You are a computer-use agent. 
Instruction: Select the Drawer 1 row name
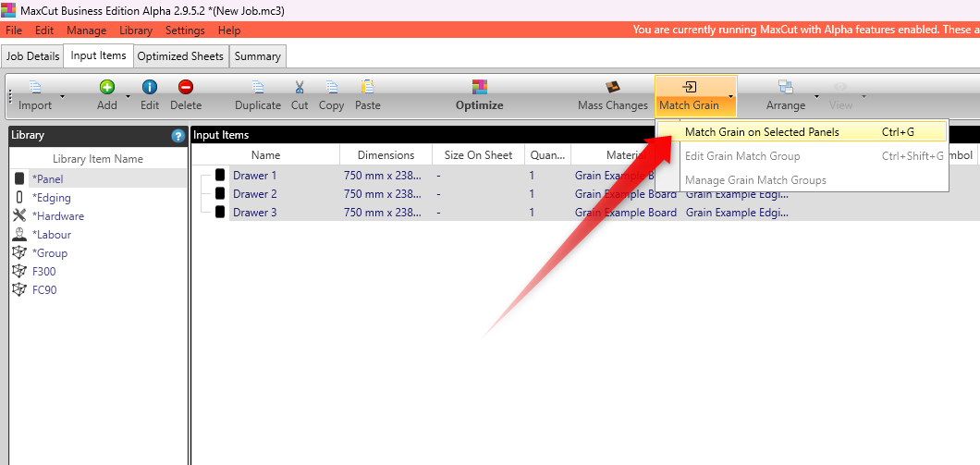pos(254,176)
